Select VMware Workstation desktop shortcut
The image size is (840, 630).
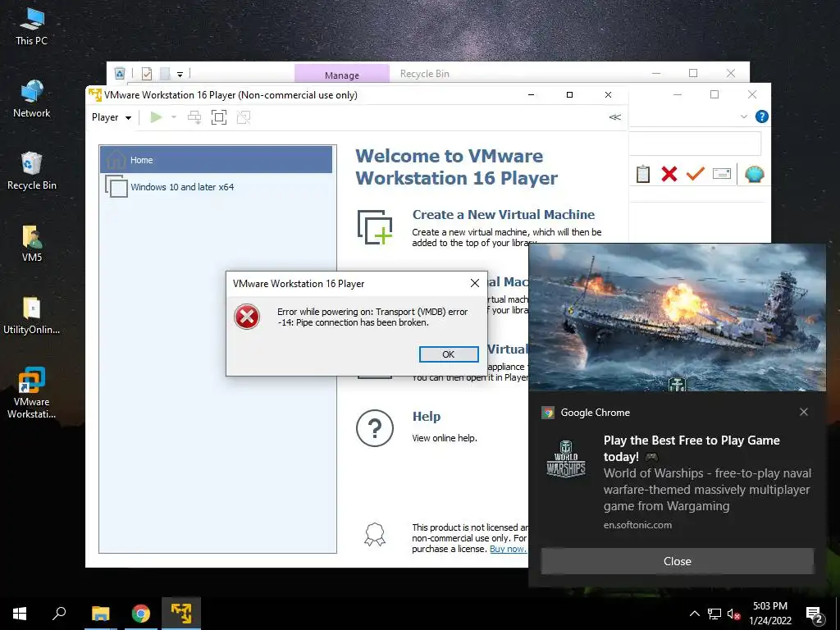pyautogui.click(x=32, y=393)
